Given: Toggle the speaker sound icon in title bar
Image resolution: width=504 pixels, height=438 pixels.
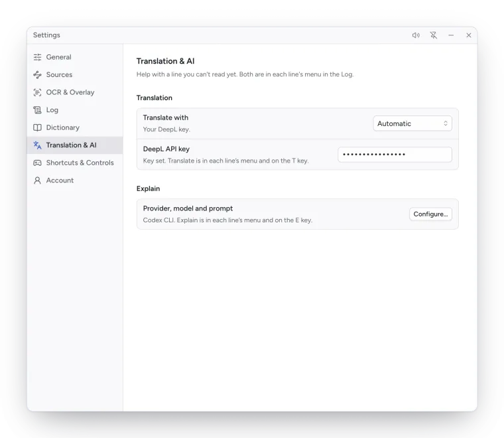Looking at the screenshot, I should pyautogui.click(x=416, y=35).
